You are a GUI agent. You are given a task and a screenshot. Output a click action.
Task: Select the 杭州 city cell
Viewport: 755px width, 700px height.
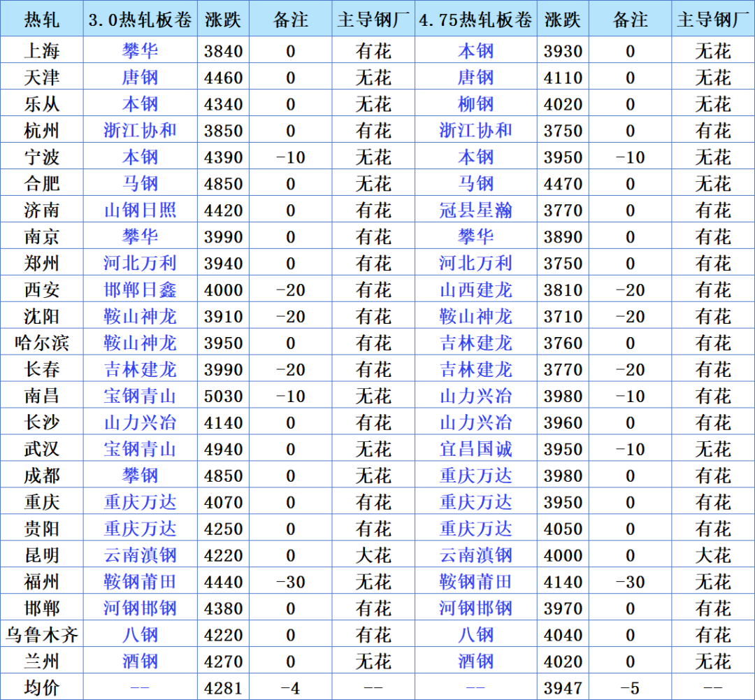coord(42,131)
